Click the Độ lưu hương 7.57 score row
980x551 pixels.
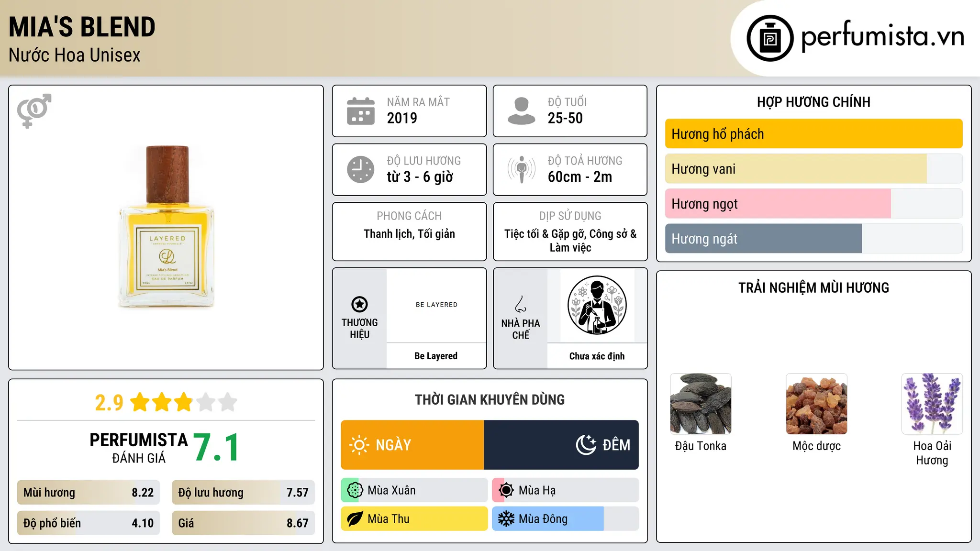[x=243, y=493]
